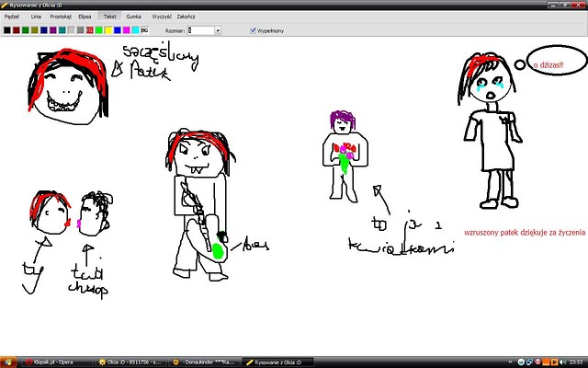Switch to the Elipsa ellipse tool

[85, 17]
